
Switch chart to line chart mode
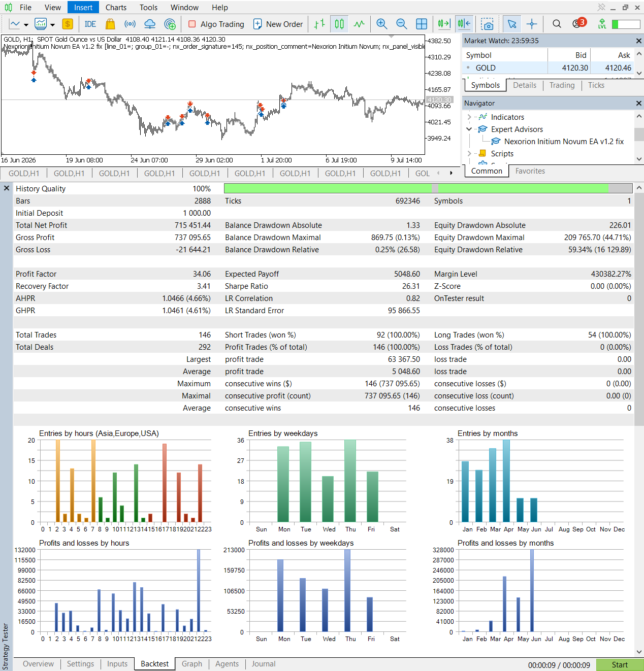coord(359,24)
